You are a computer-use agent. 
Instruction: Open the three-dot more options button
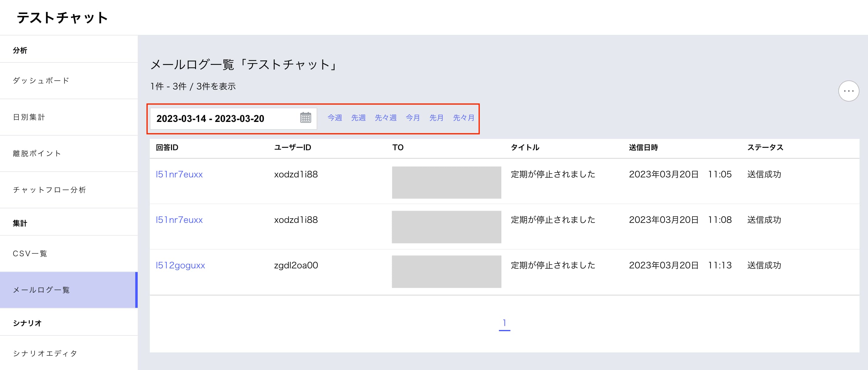[849, 91]
